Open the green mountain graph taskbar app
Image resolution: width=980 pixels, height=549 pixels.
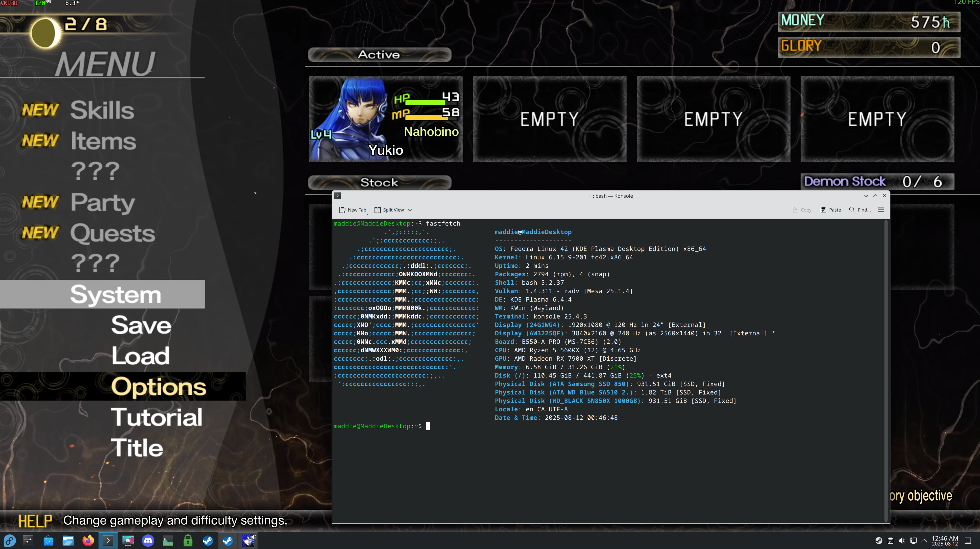(168, 541)
